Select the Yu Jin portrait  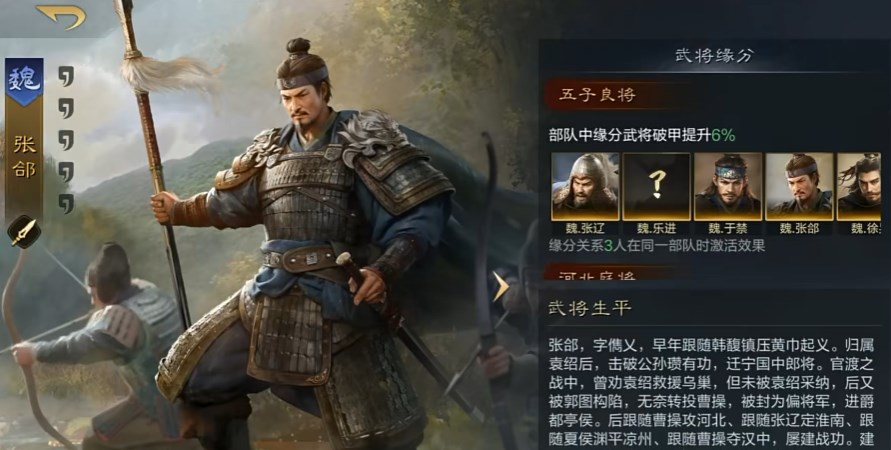click(x=728, y=186)
